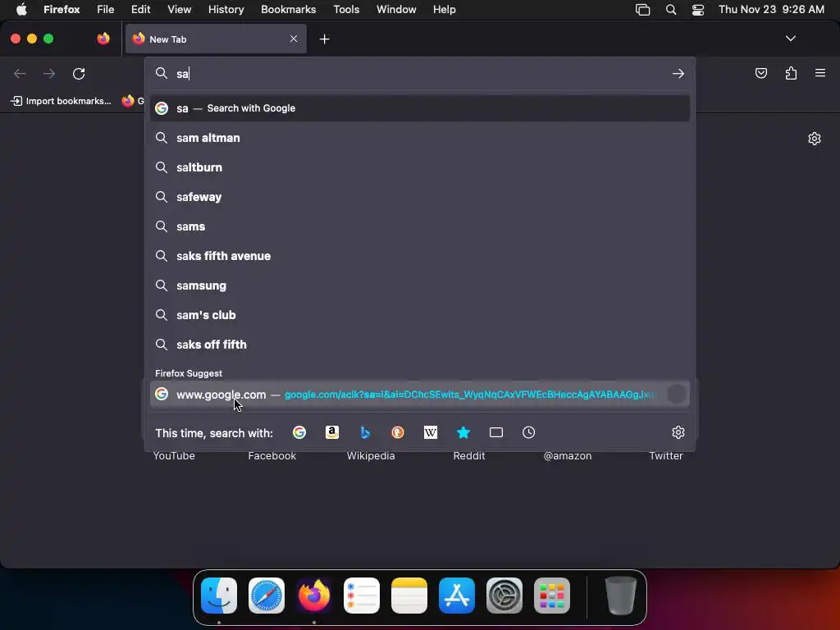The height and width of the screenshot is (630, 840).
Task: Open the Facebook shortcut
Action: (x=272, y=455)
